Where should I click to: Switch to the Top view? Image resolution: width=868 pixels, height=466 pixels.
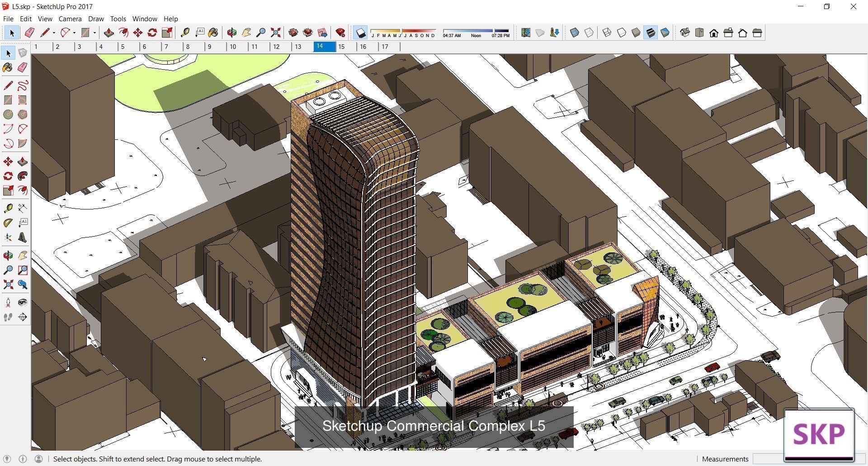click(x=699, y=33)
